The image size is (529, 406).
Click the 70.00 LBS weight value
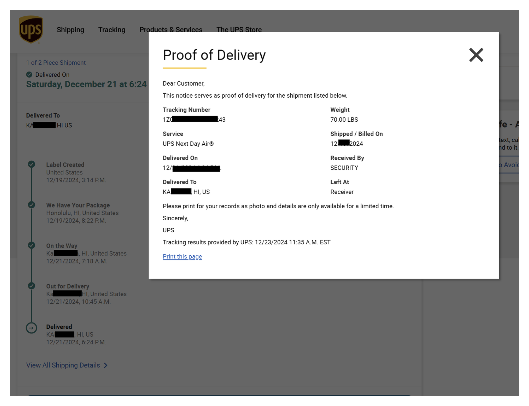pyautogui.click(x=344, y=119)
